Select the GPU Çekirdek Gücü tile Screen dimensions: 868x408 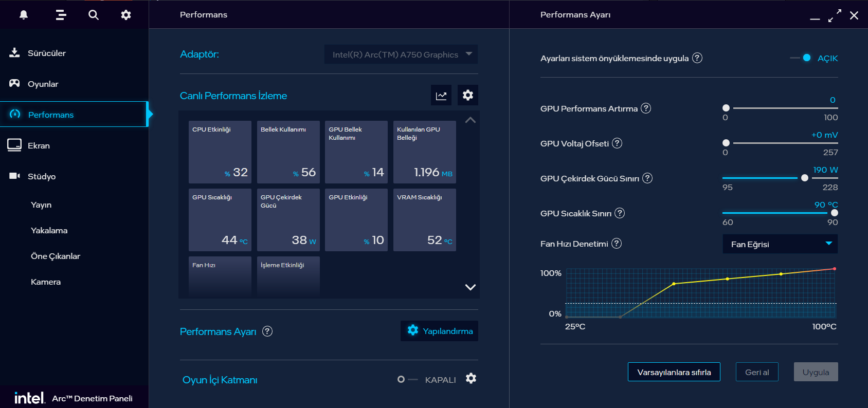pos(288,220)
